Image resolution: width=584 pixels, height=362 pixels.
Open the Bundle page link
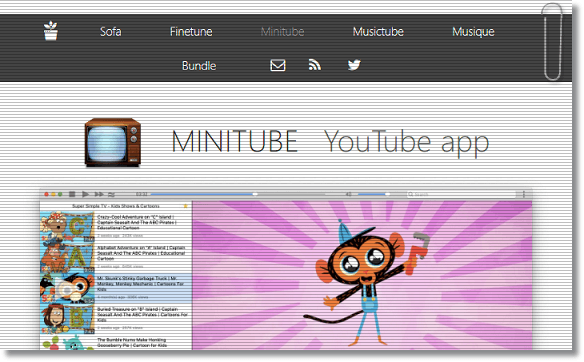(199, 66)
